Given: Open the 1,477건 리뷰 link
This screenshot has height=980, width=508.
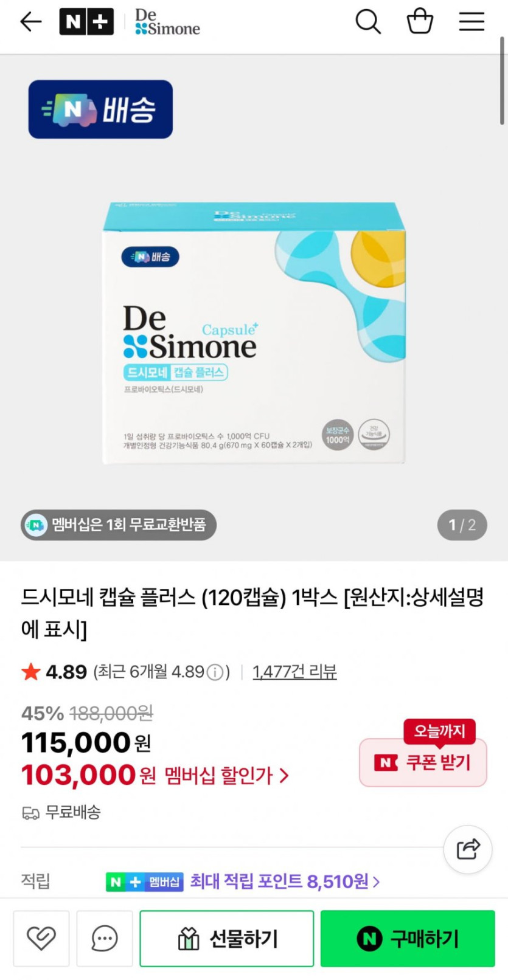Looking at the screenshot, I should click(x=294, y=672).
